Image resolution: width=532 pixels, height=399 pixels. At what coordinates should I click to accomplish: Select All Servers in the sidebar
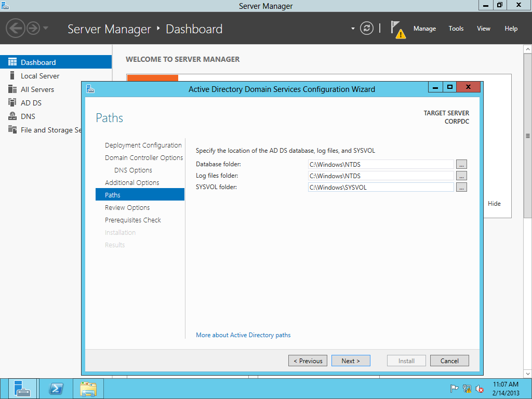pyautogui.click(x=37, y=89)
